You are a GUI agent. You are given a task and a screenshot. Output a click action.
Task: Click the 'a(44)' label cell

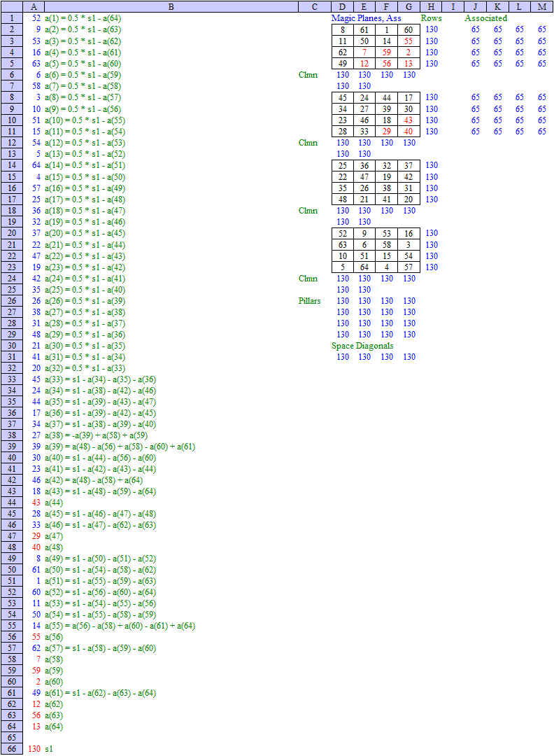coord(53,503)
